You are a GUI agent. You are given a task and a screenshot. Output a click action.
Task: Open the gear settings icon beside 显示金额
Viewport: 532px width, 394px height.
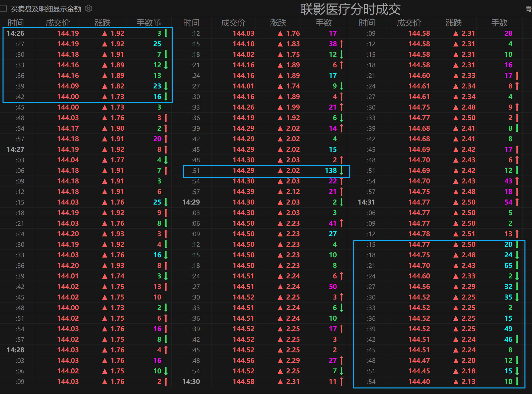point(89,9)
